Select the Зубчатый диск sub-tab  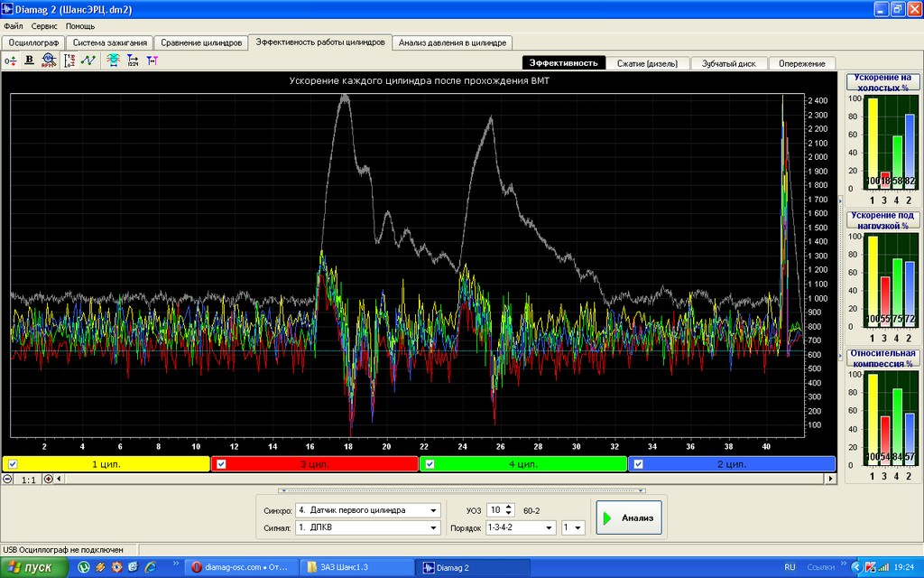[x=729, y=63]
